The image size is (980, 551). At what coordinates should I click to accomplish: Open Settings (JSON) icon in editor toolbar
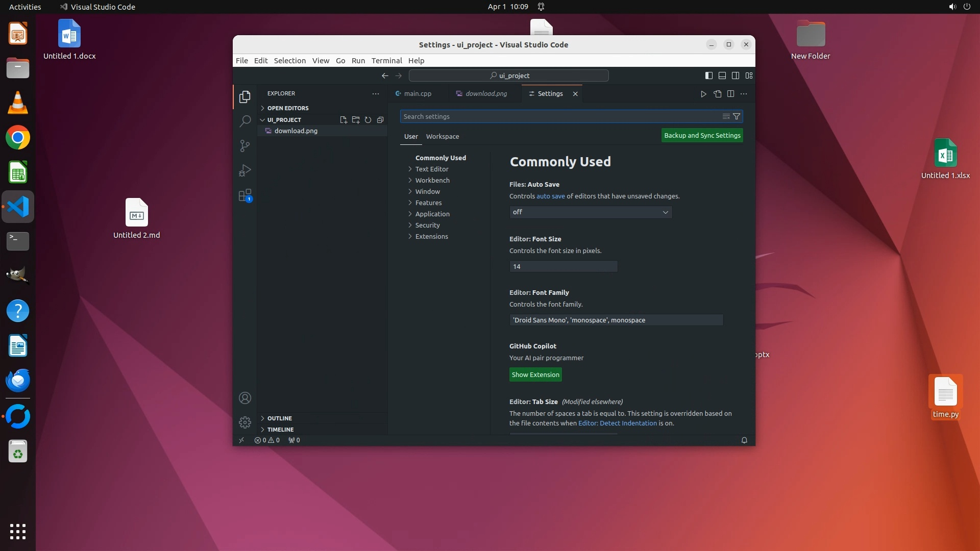pos(717,94)
